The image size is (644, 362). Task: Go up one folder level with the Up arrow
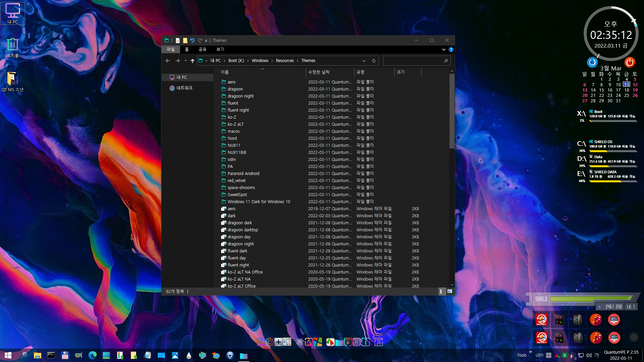pyautogui.click(x=192, y=61)
